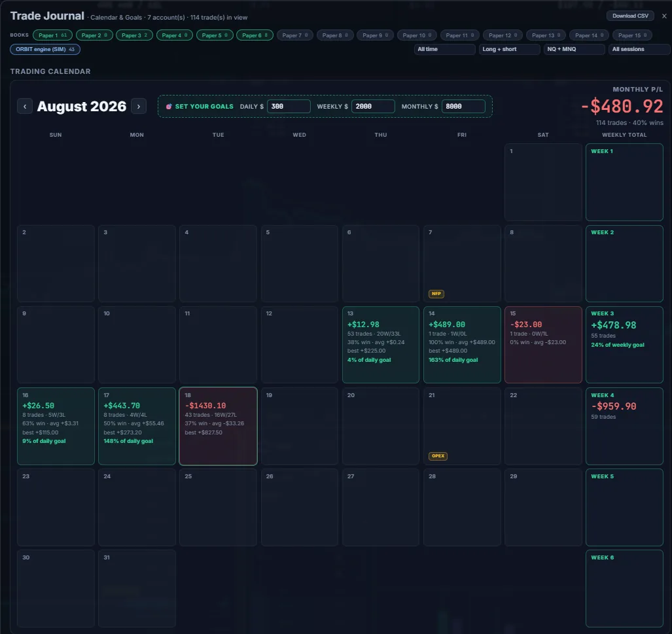Click the Download CSV button

pyautogui.click(x=630, y=16)
